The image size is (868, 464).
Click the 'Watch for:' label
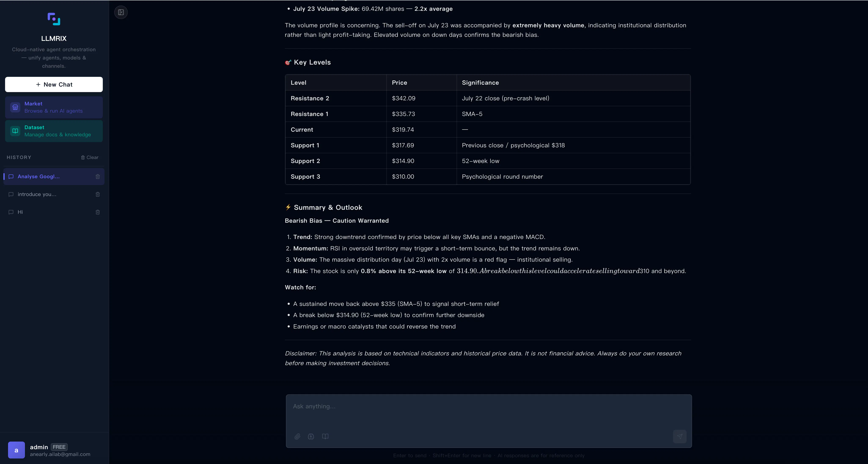coord(300,287)
